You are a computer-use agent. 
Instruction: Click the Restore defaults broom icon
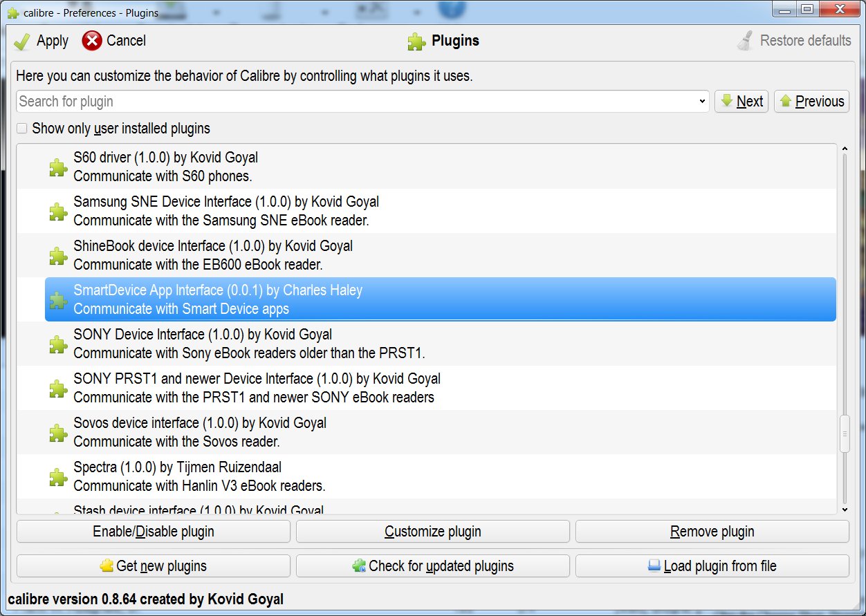pyautogui.click(x=745, y=41)
